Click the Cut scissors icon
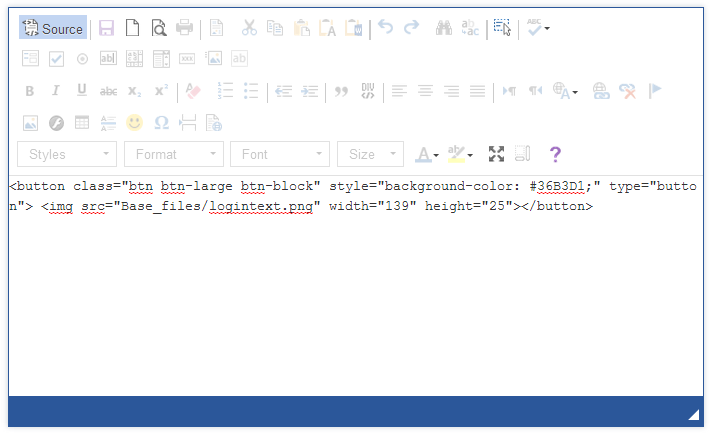 coord(249,28)
